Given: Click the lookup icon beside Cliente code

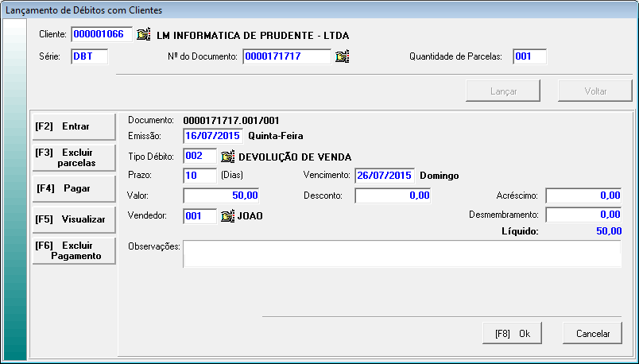Looking at the screenshot, I should point(143,35).
